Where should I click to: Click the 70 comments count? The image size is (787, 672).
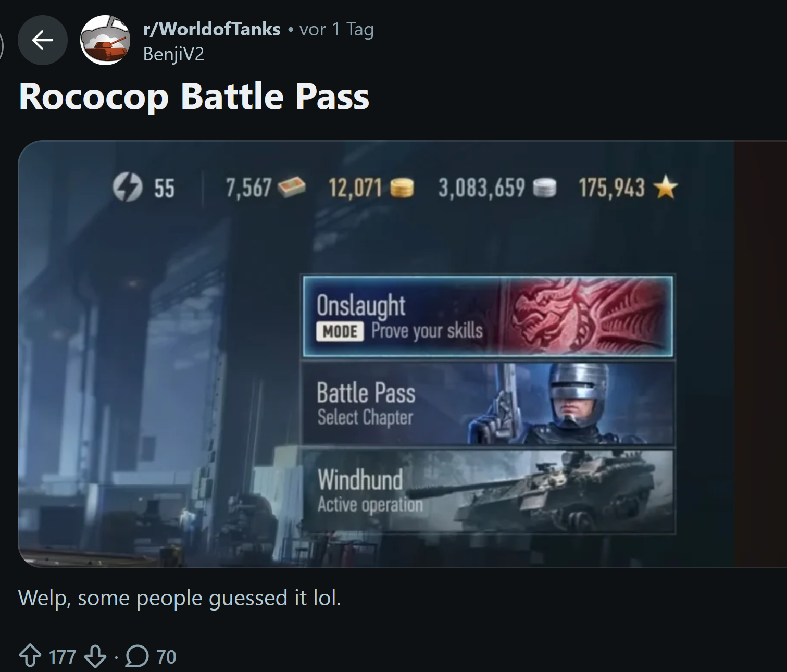[x=166, y=657]
